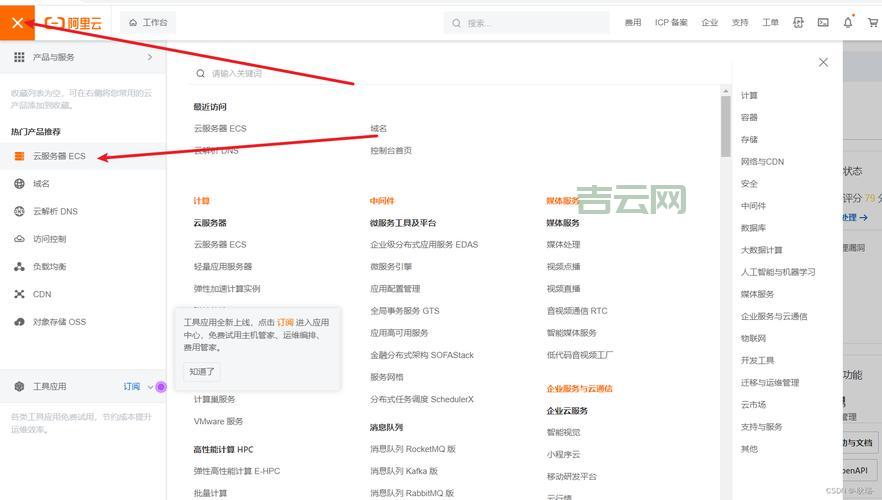Click the 工具应用 cube icon
882x500 pixels.
pos(19,386)
